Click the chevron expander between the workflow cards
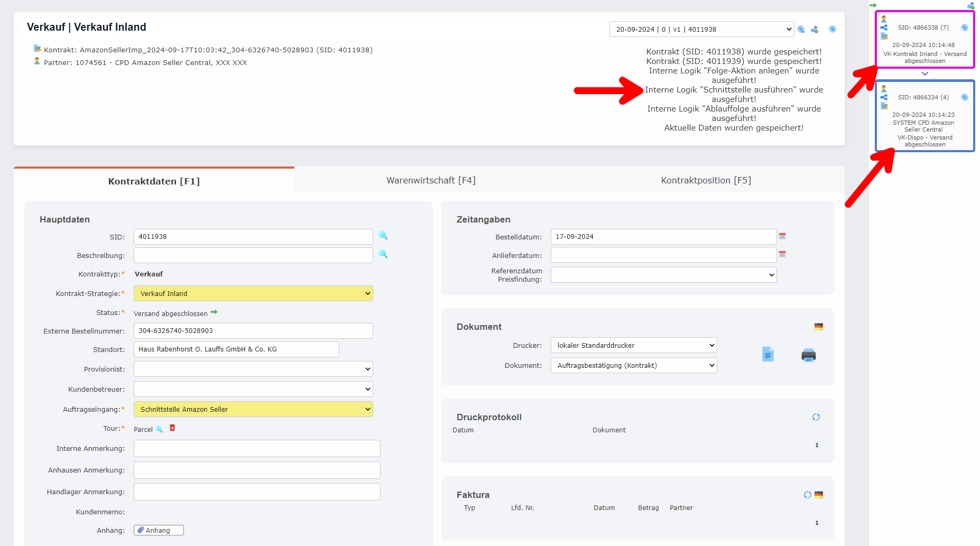 (924, 74)
